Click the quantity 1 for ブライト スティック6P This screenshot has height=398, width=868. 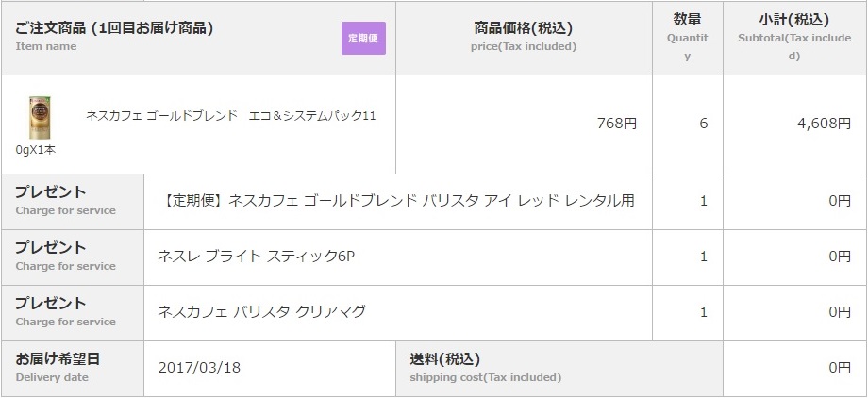704,256
